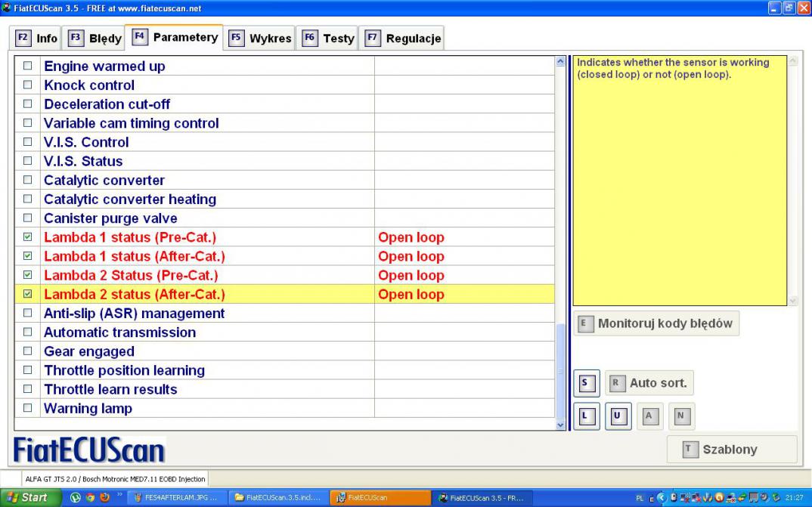Click the 21:27 system clock
812x507 pixels.
[795, 498]
